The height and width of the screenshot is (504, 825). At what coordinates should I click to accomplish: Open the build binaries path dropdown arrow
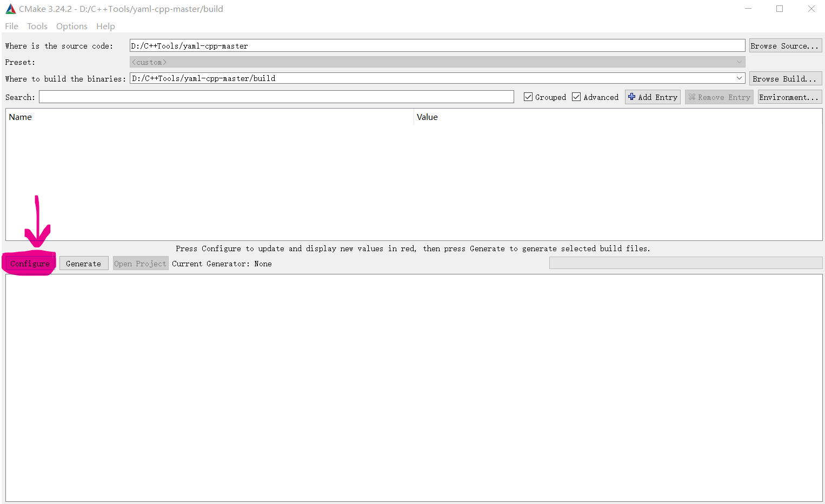pyautogui.click(x=739, y=78)
